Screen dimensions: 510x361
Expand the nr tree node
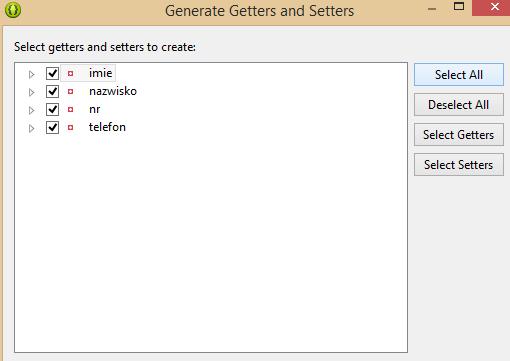[32, 110]
